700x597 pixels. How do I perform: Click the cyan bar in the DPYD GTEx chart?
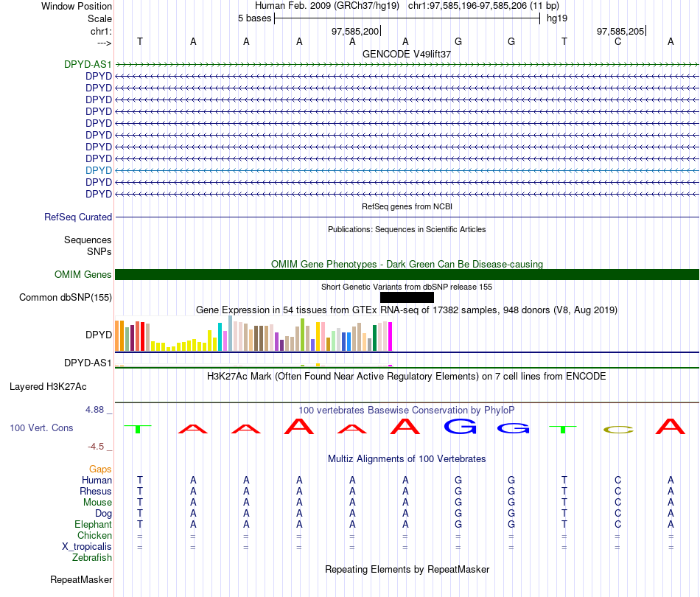[220, 337]
